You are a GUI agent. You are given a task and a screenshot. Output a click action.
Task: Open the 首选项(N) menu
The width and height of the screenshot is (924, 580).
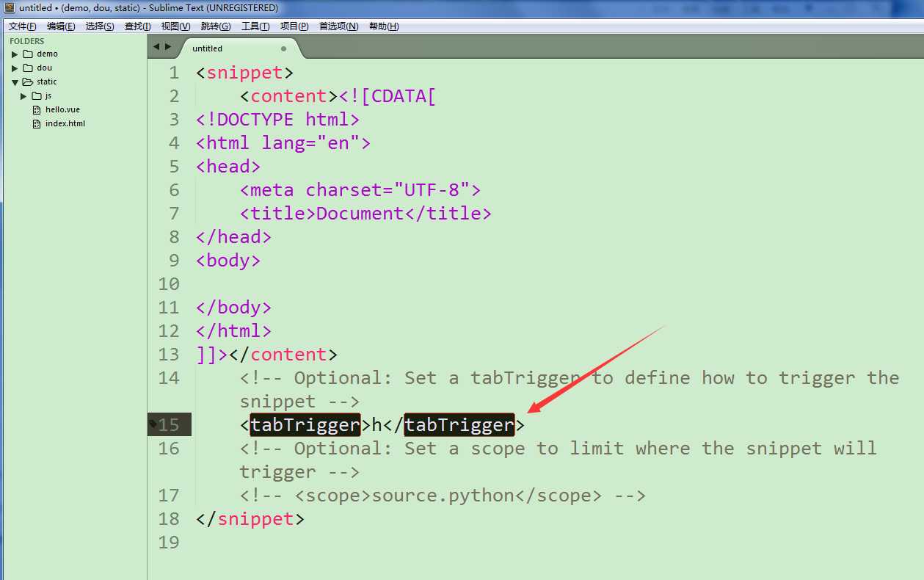point(338,26)
